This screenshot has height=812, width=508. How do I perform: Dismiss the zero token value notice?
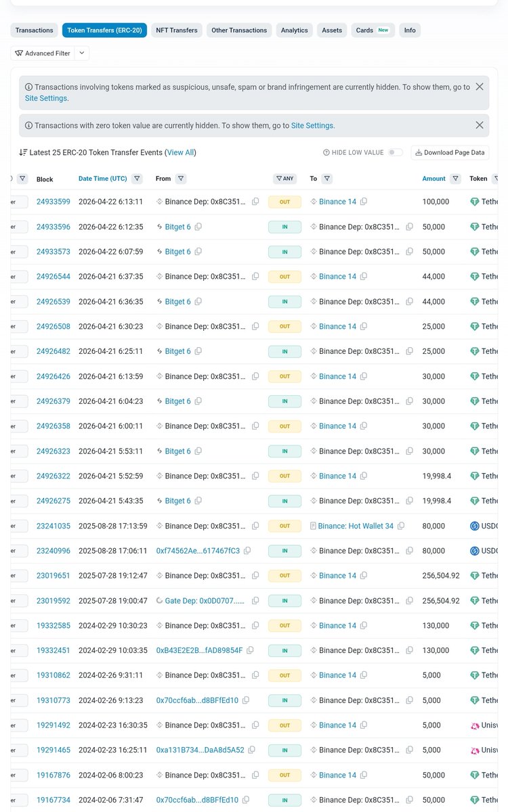(x=480, y=125)
